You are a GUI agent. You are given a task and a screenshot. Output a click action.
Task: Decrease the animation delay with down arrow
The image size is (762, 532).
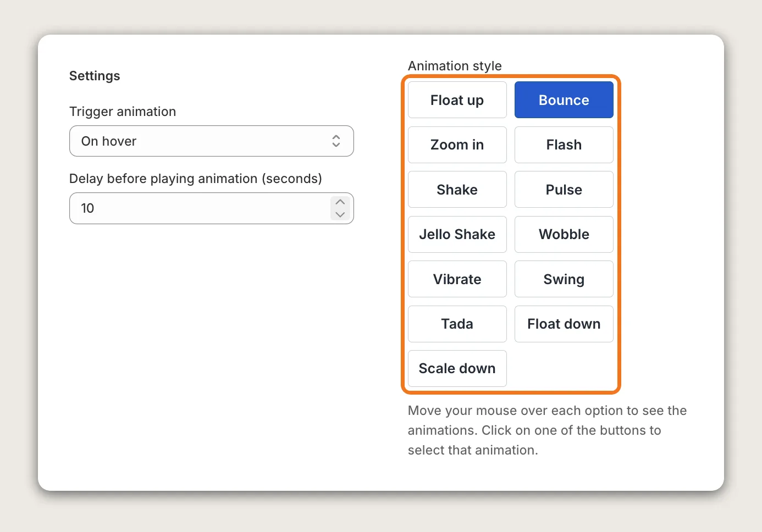coord(340,214)
